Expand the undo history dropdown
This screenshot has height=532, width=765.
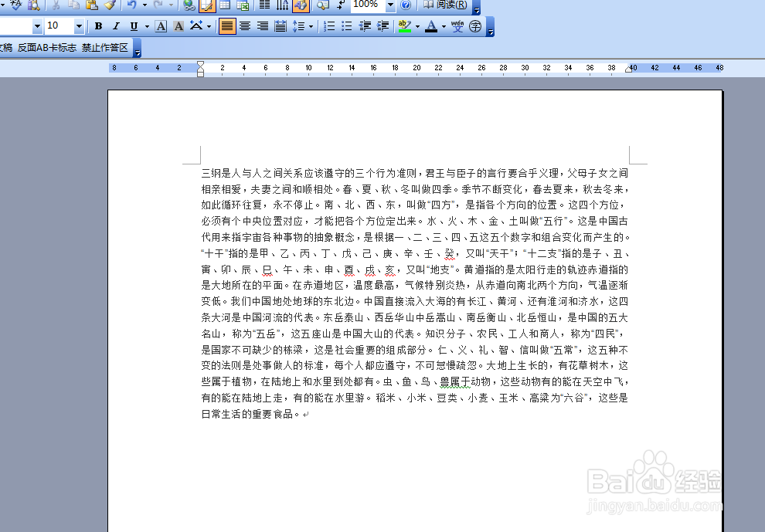(144, 5)
